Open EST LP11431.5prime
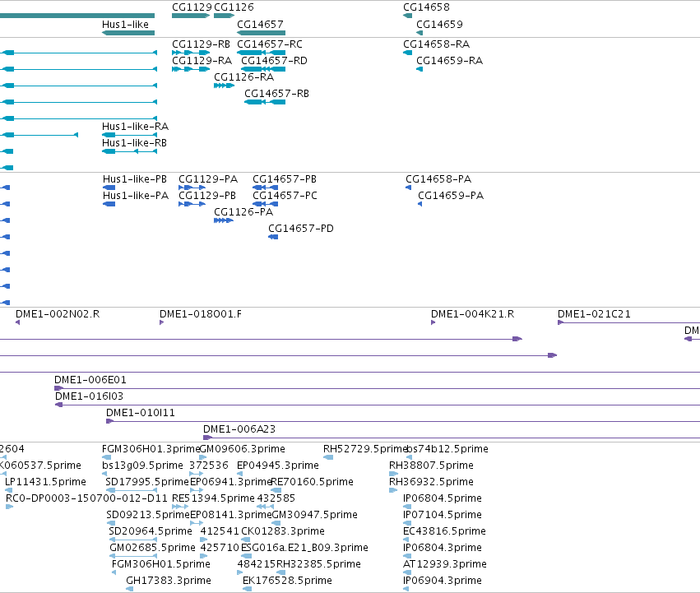700x593 pixels. [8, 490]
